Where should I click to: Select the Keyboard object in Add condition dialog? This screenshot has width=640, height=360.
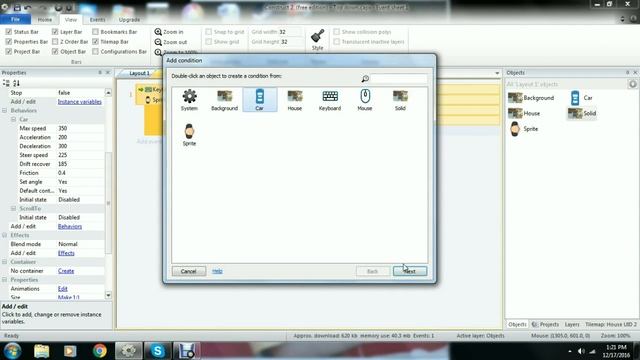click(x=330, y=100)
